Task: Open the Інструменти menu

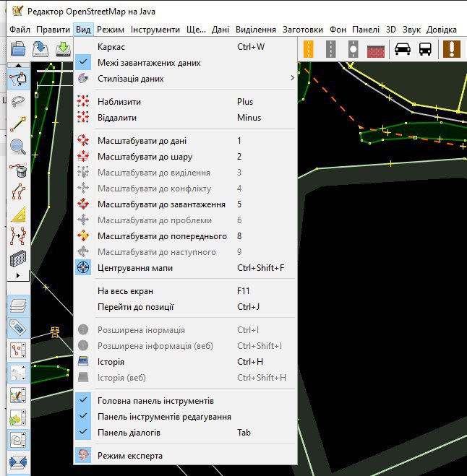Action: click(155, 30)
